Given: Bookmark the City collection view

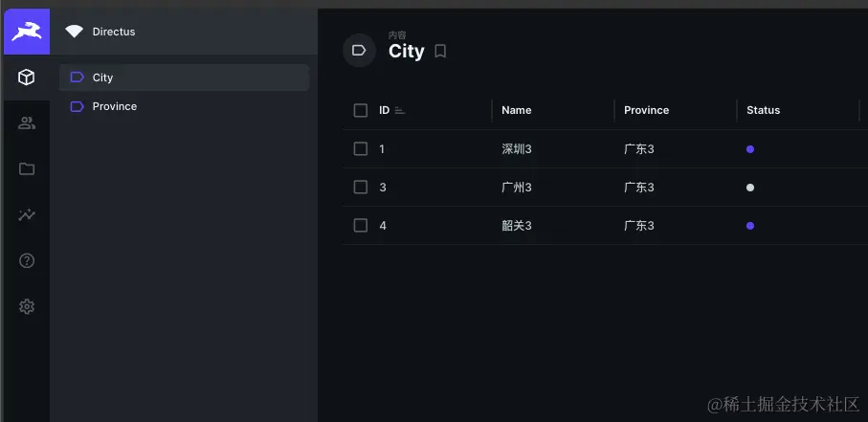Looking at the screenshot, I should point(440,52).
